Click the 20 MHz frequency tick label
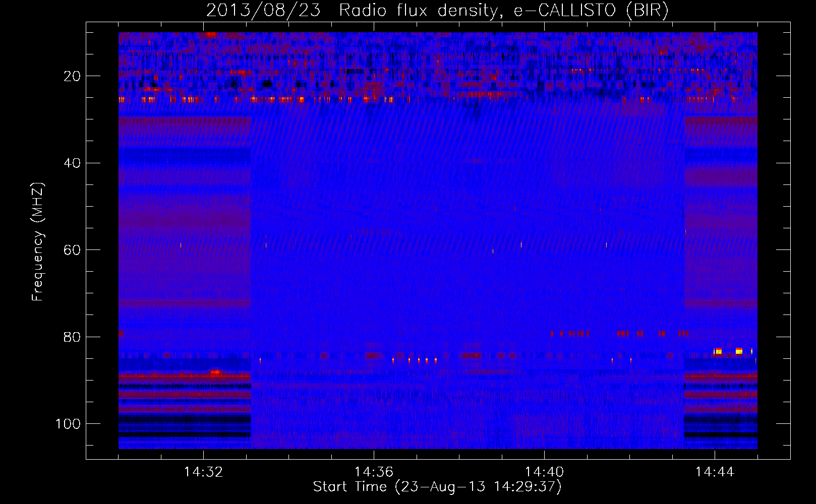 coord(72,76)
